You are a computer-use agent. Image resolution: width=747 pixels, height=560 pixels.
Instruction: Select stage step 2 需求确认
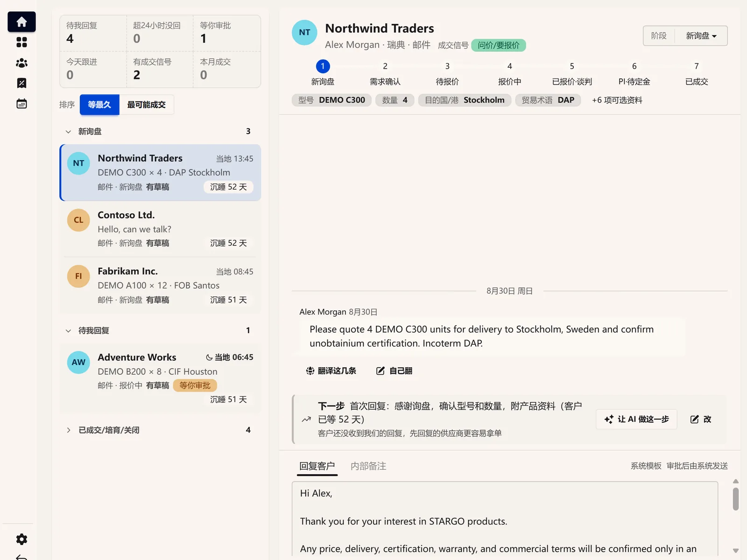pyautogui.click(x=385, y=74)
